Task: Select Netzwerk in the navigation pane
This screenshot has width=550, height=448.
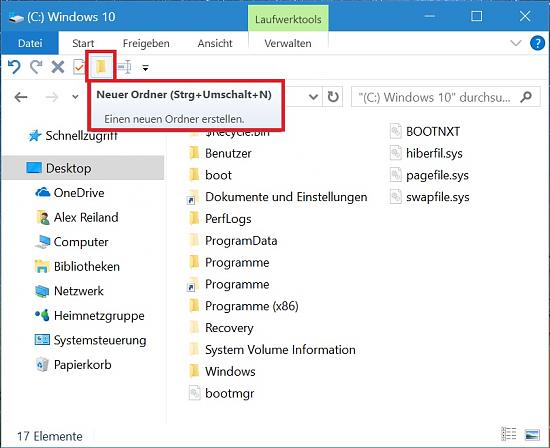Action: pyautogui.click(x=79, y=291)
